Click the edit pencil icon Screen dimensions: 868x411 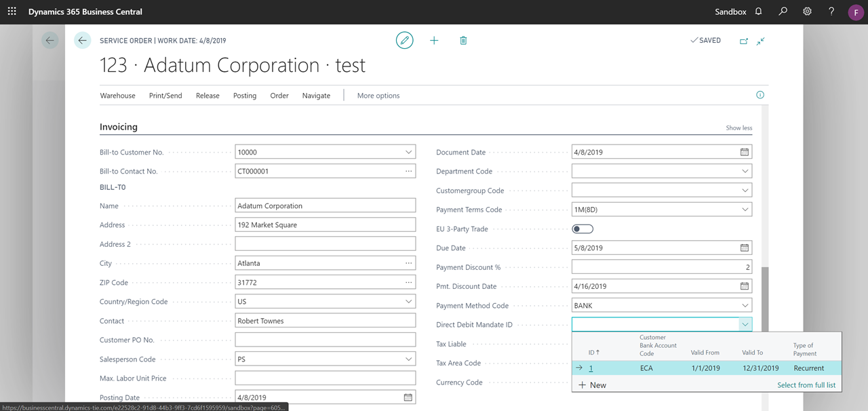pyautogui.click(x=405, y=41)
